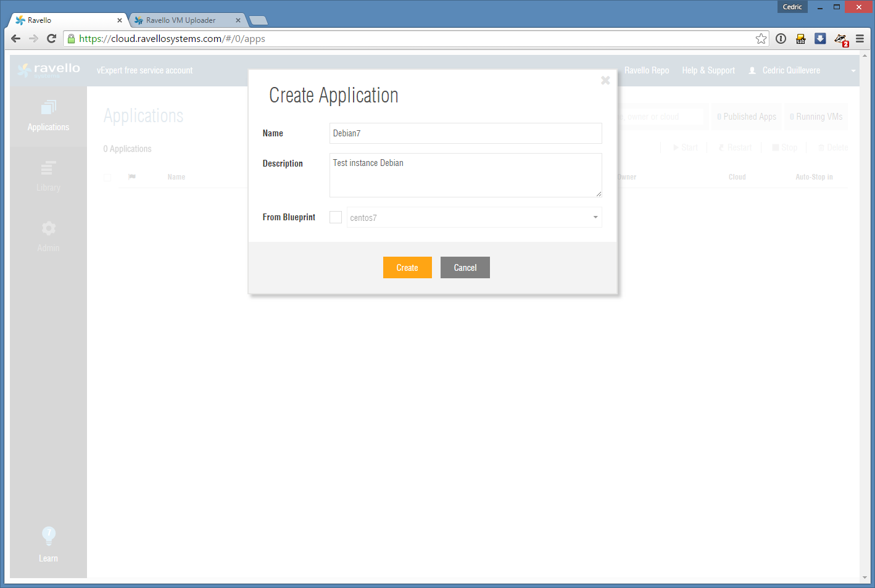This screenshot has width=875, height=588.
Task: Click the Ravello logo
Action: (x=49, y=70)
